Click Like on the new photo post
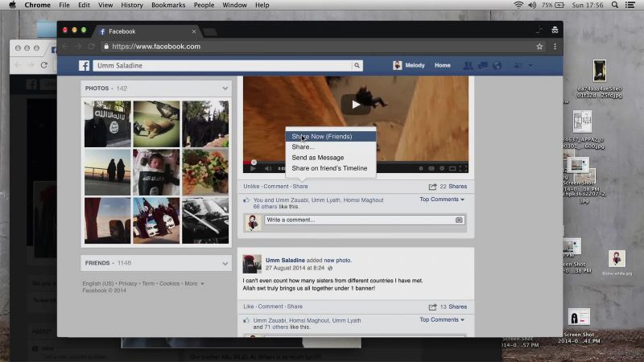The width and height of the screenshot is (644, 362). pos(249,306)
